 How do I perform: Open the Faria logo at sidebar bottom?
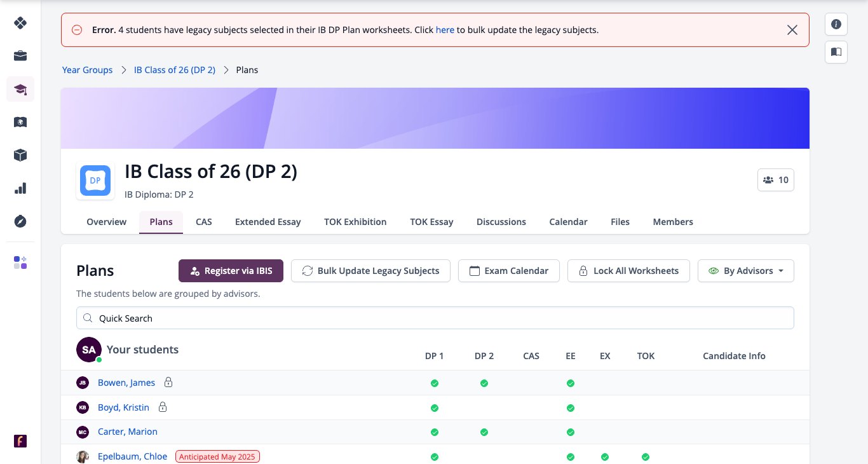point(20,441)
